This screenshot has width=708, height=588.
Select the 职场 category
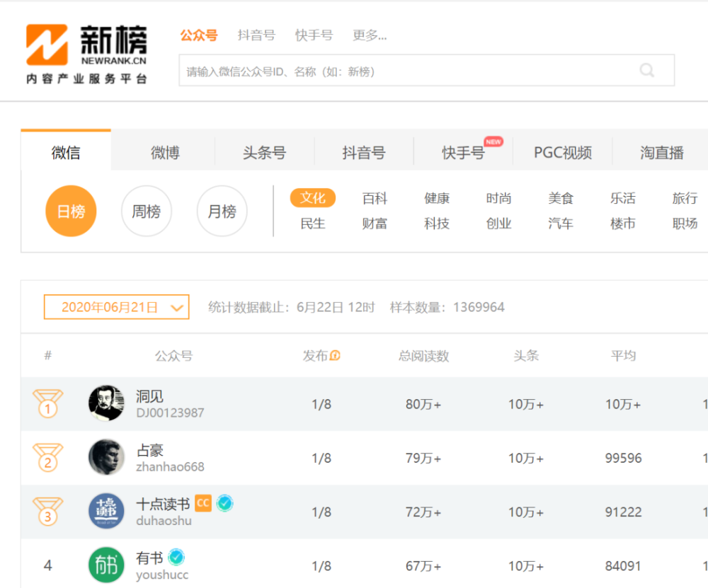[685, 224]
